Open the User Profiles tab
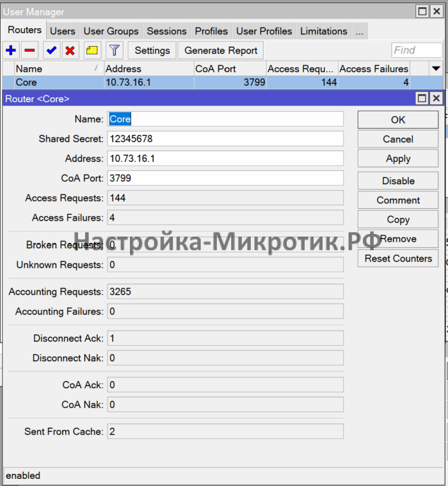This screenshot has width=448, height=486. (264, 31)
